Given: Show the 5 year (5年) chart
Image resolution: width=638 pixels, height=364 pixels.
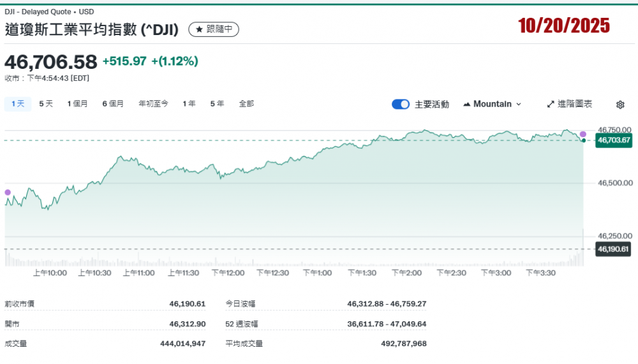Looking at the screenshot, I should pyautogui.click(x=217, y=103).
